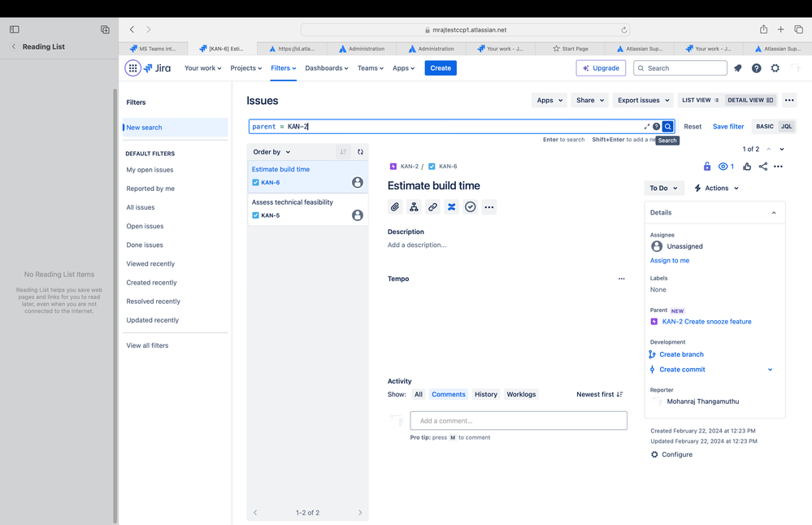Viewport: 812px width, 525px height.
Task: Open new Safari tab with plus icon
Action: click(x=780, y=29)
